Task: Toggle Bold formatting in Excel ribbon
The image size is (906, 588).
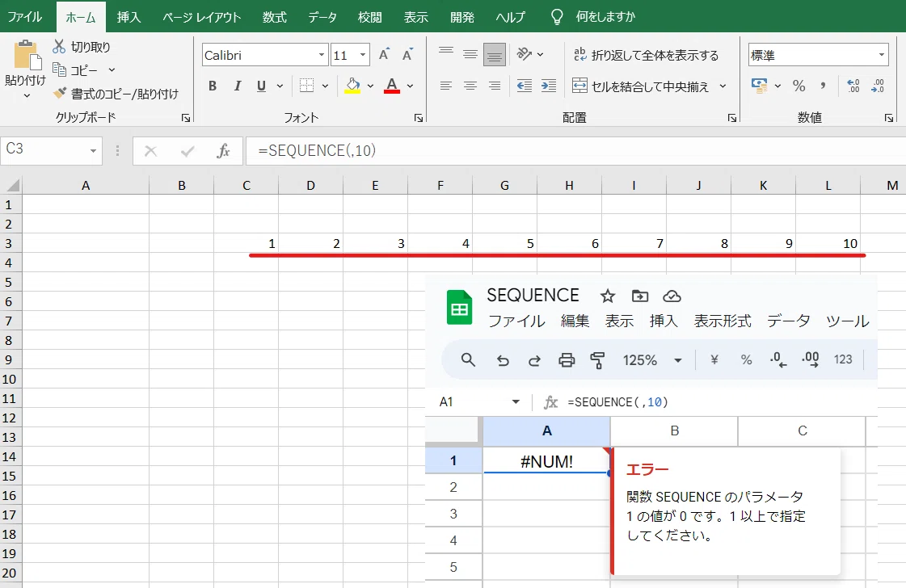Action: (213, 86)
